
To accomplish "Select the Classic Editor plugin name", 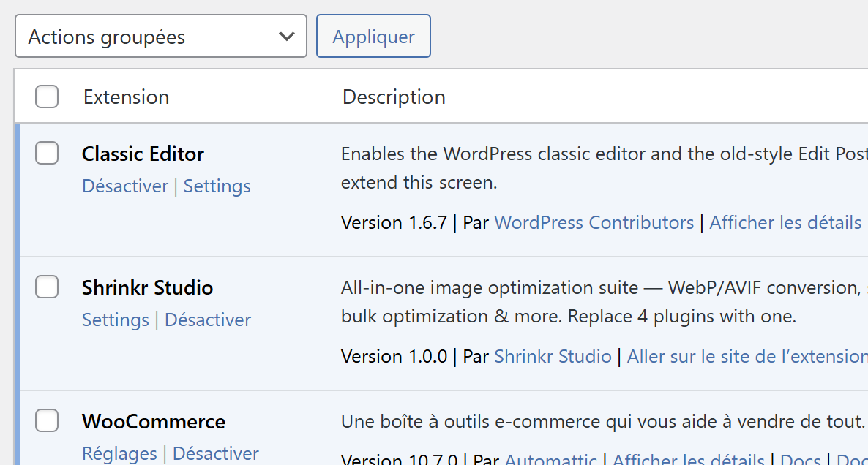I will tap(143, 154).
